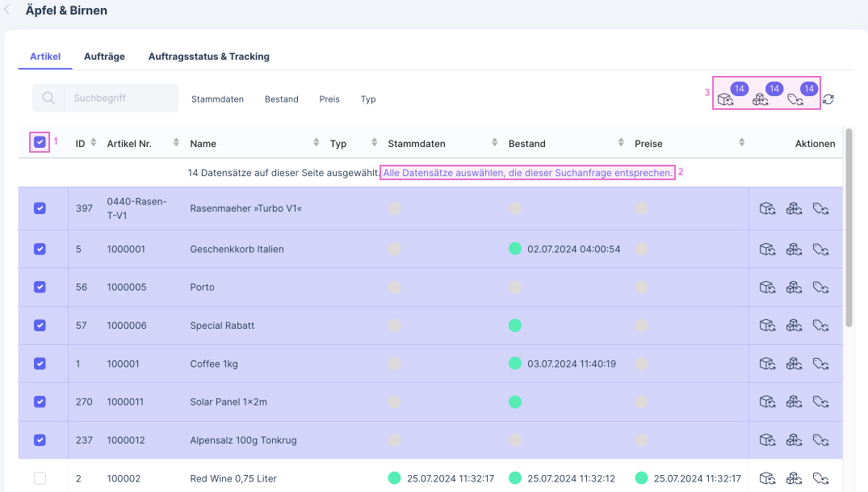The image size is (868, 492).
Task: Check the Red Wine 0,75 Liter checkbox
Action: (40, 478)
